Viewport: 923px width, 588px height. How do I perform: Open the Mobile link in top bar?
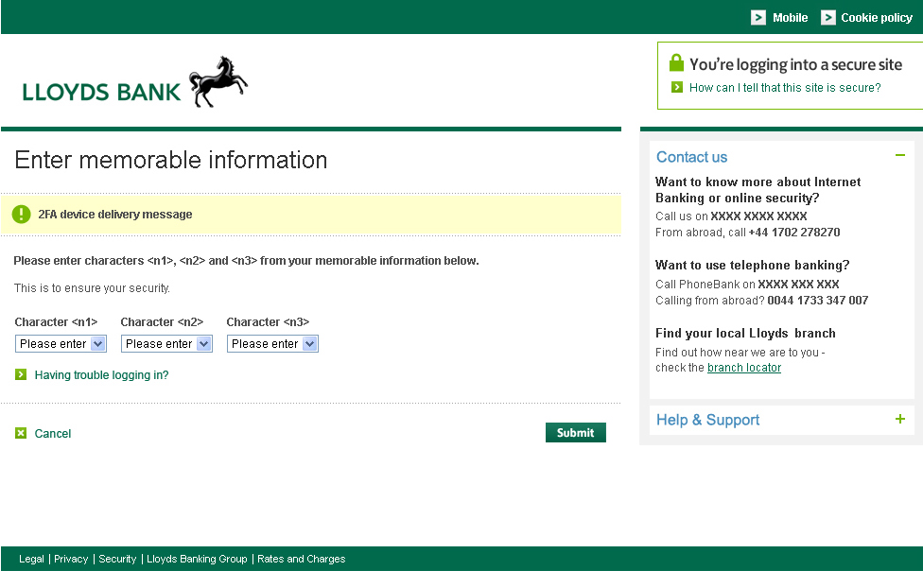coord(790,18)
